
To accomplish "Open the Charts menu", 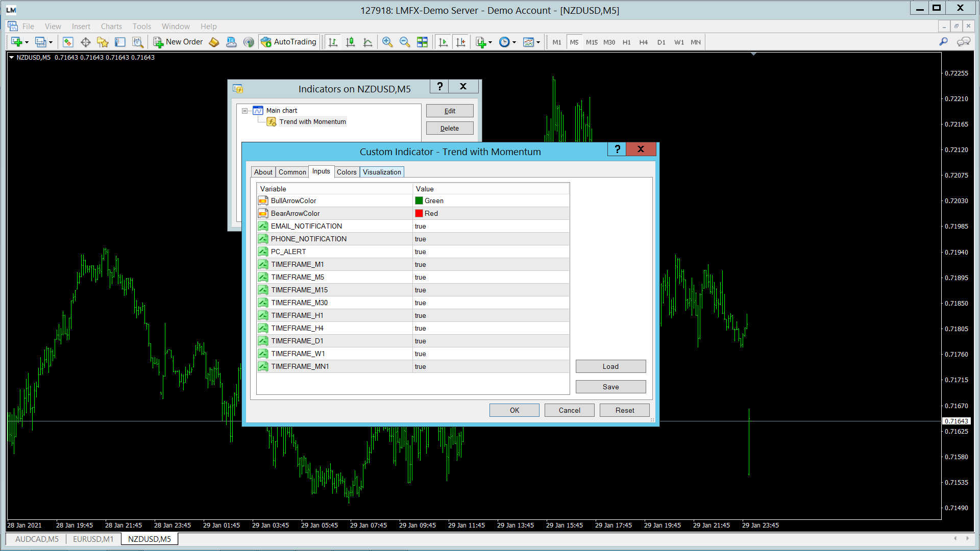I will tap(111, 27).
